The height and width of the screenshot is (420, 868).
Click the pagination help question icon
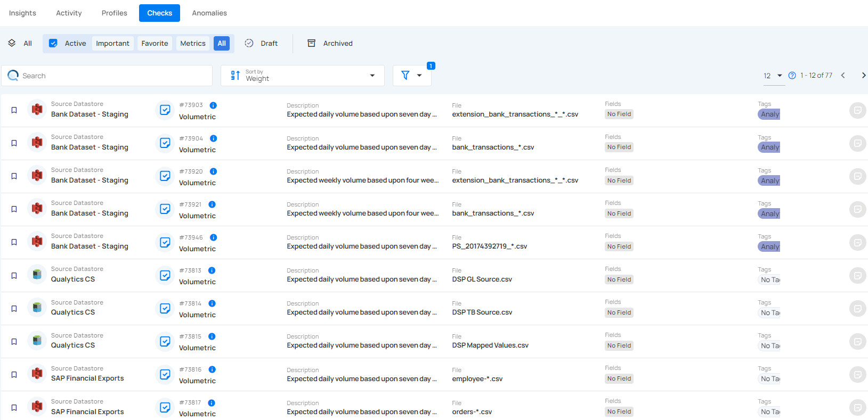[x=792, y=76]
